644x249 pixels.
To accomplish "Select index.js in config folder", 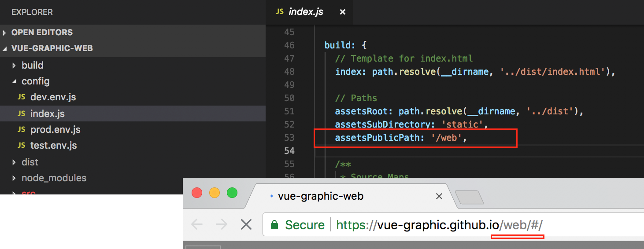I will coord(47,114).
